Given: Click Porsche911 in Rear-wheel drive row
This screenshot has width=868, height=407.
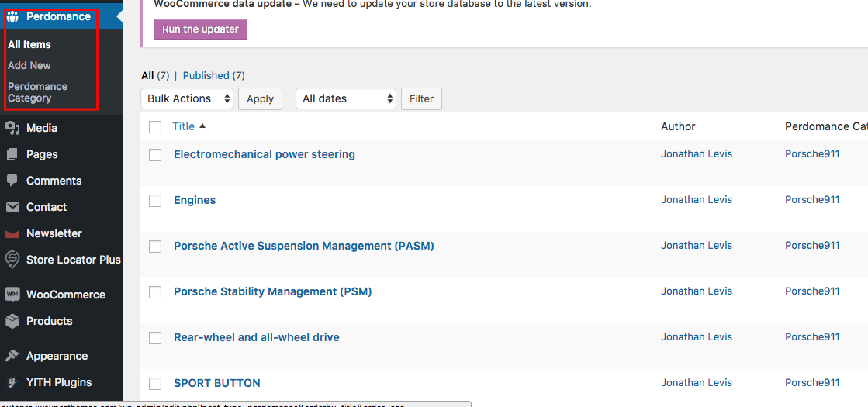Looking at the screenshot, I should (812, 336).
